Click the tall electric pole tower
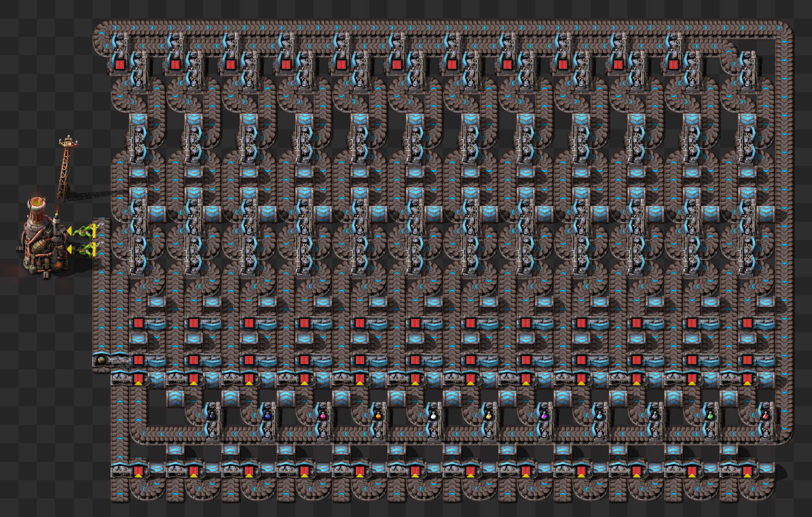The image size is (812, 517). 65,168
